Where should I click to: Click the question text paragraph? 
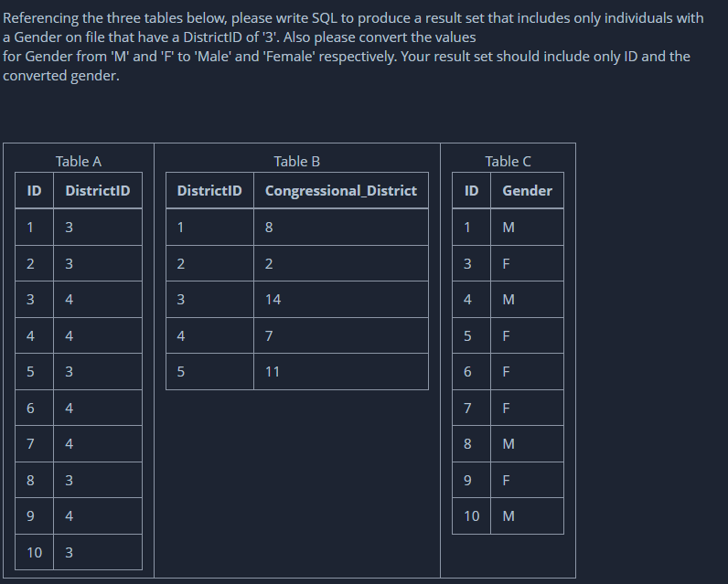(353, 47)
